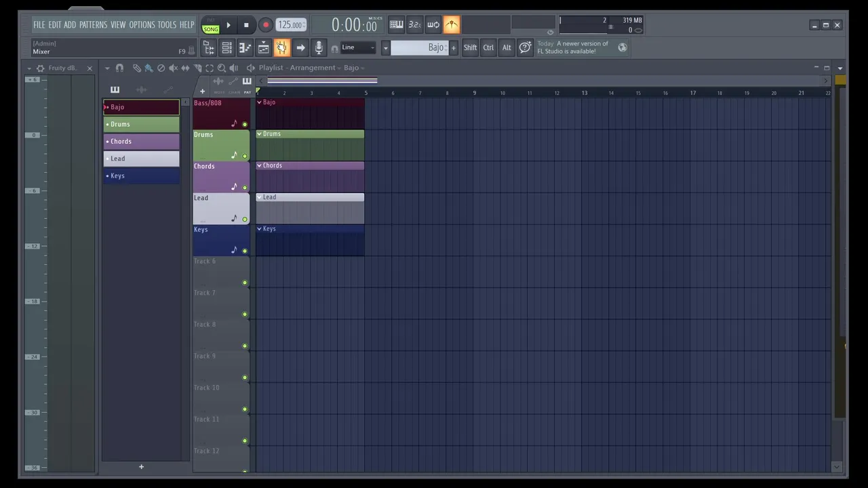The image size is (868, 488).
Task: Select the playlist Select tool
Action: tap(210, 68)
